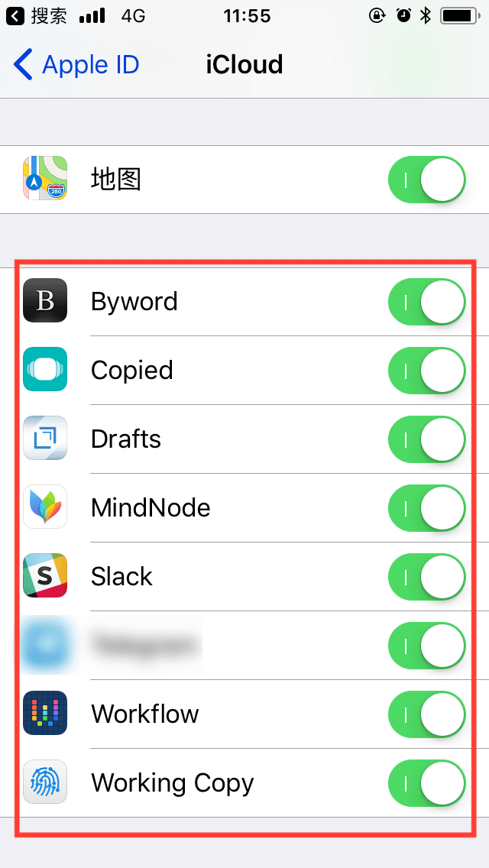This screenshot has width=489, height=868.
Task: Tap the Bluetooth status bar icon
Action: pos(426,16)
